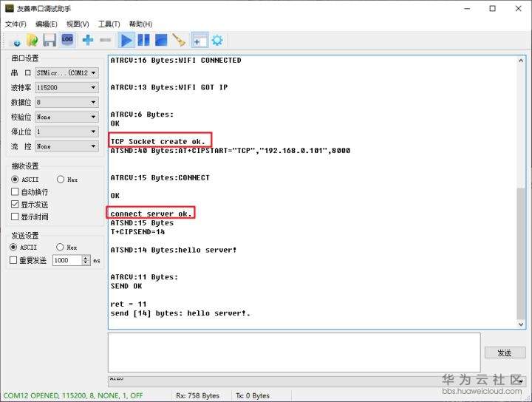This screenshot has width=532, height=402.
Task: Close the serial assistant window
Action: pos(519,8)
